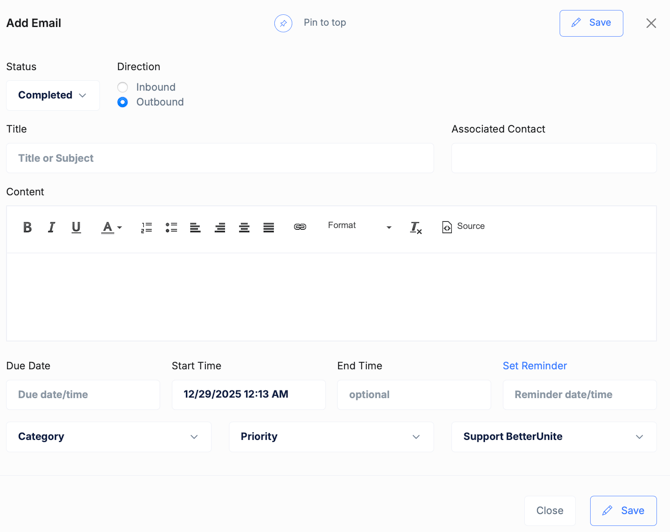Click the Title or Subject field
This screenshot has width=670, height=532.
tap(220, 158)
